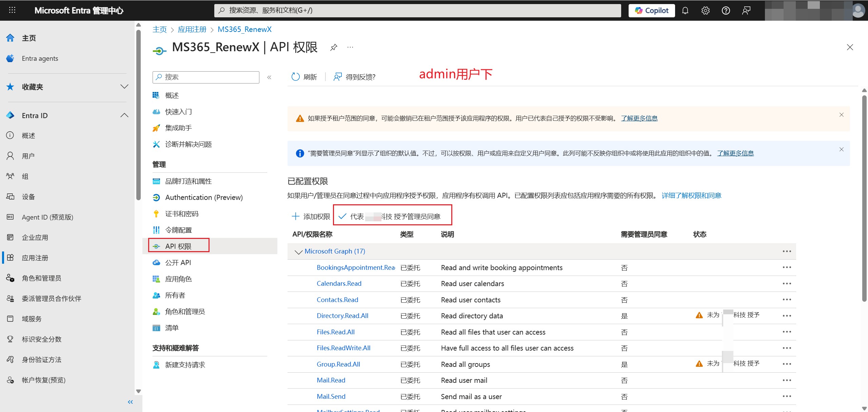Dismiss the orange warning banner
This screenshot has width=868, height=412.
tap(842, 115)
